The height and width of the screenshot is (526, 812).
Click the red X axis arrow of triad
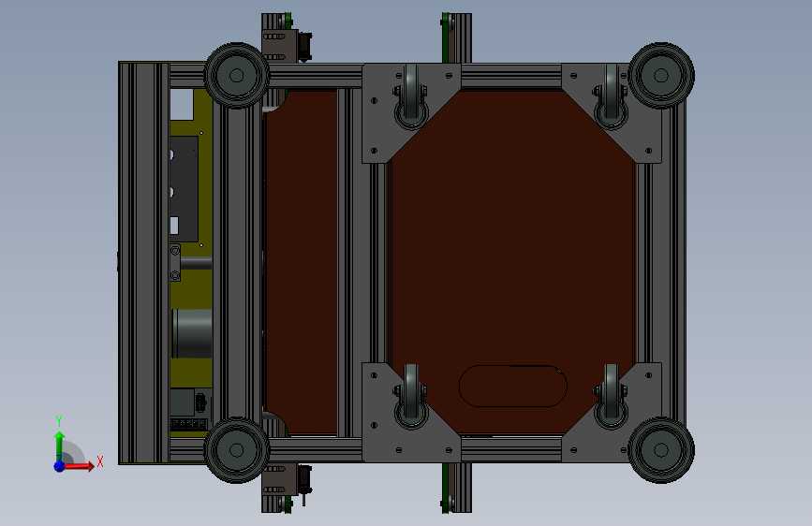[x=80, y=466]
